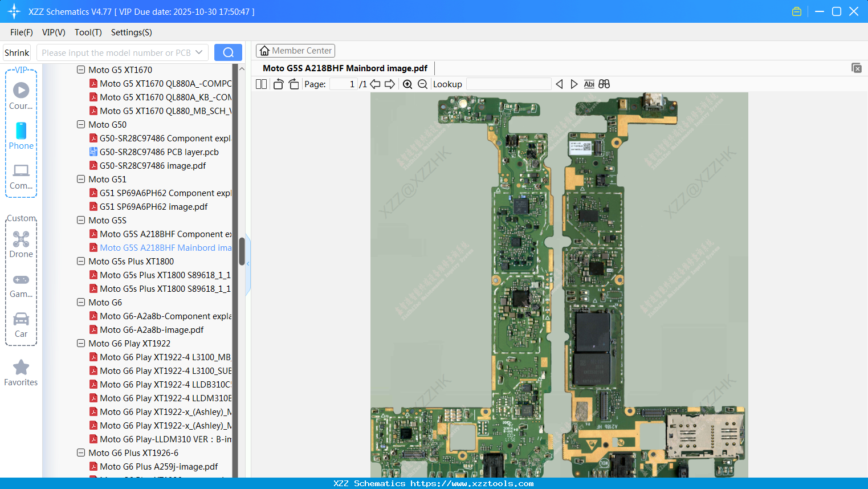Collapse the Moto G5S tree branch
This screenshot has width=868, height=489.
(80, 220)
